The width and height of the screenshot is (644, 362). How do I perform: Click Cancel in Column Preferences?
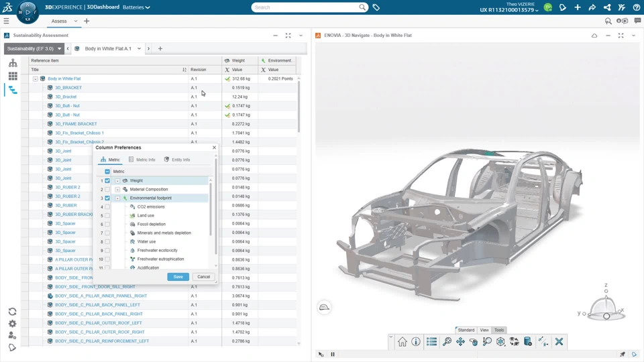[x=203, y=276]
